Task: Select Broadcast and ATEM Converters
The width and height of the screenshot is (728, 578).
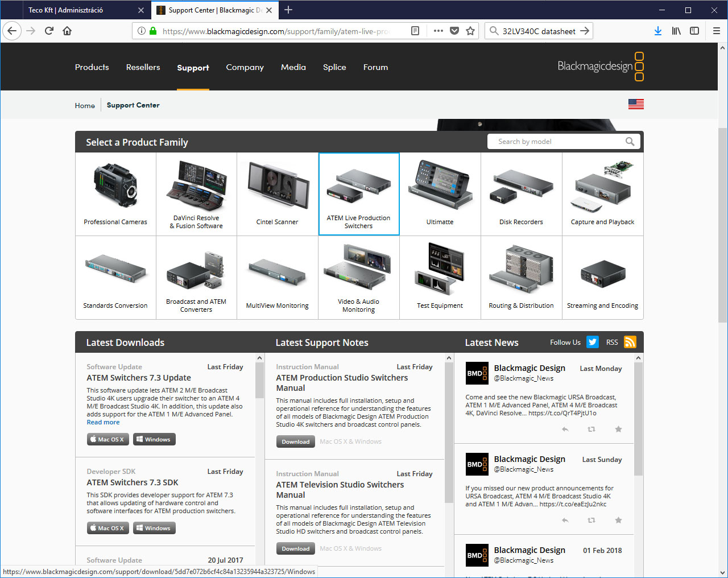Action: coord(196,278)
